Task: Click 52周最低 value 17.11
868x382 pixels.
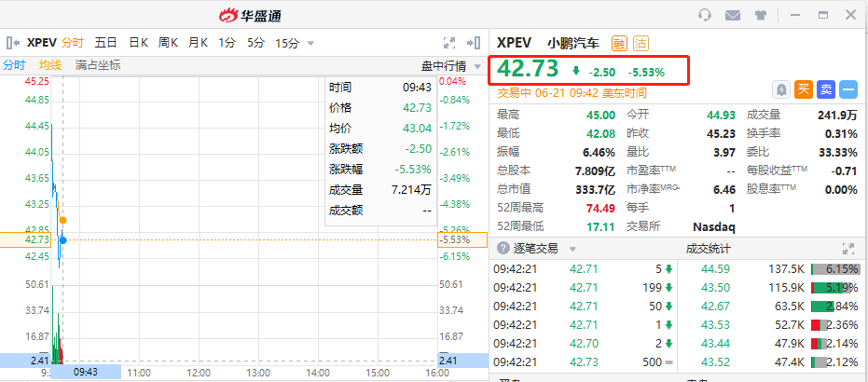Action: [x=601, y=226]
